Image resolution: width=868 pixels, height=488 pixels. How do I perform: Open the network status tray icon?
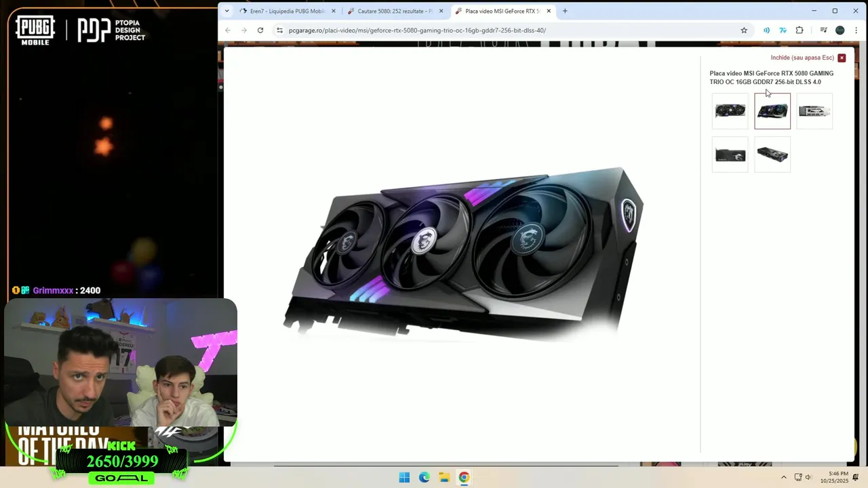[x=798, y=477]
